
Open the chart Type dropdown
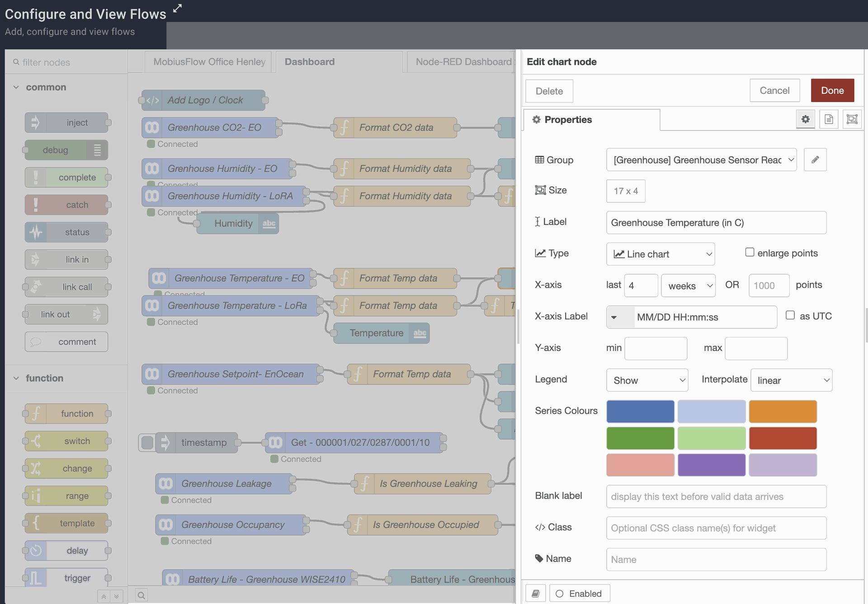click(x=660, y=254)
